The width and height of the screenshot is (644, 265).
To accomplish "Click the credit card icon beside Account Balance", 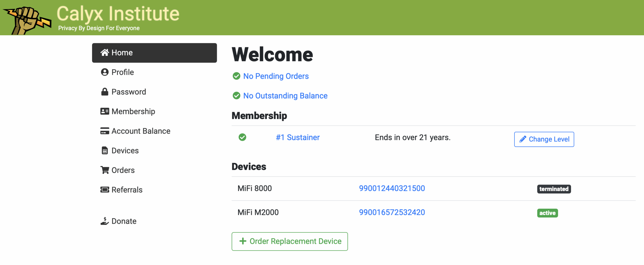I will tap(105, 131).
